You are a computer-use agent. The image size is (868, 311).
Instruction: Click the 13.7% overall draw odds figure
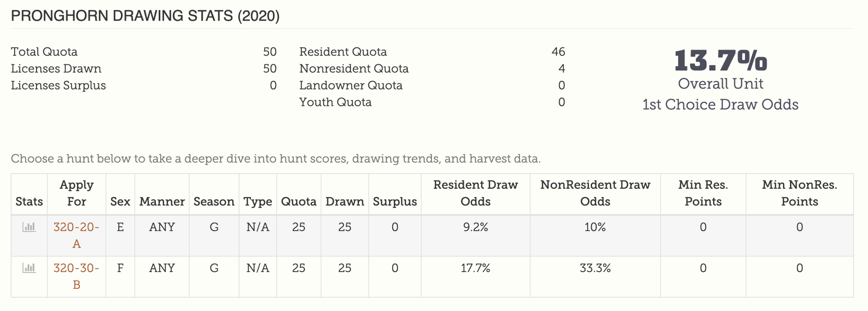coord(721,60)
